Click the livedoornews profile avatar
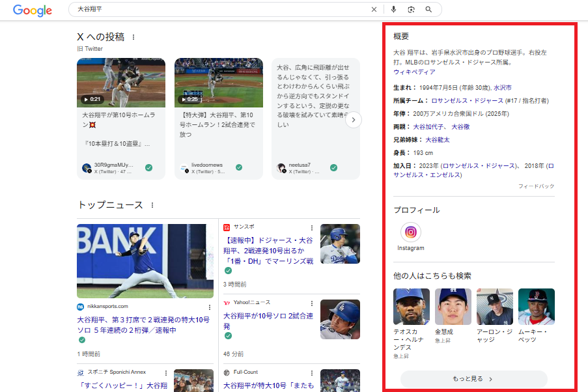 [x=184, y=168]
